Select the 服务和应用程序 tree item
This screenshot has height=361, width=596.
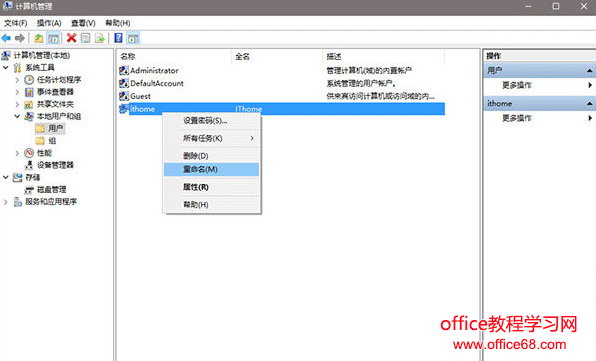pos(51,202)
